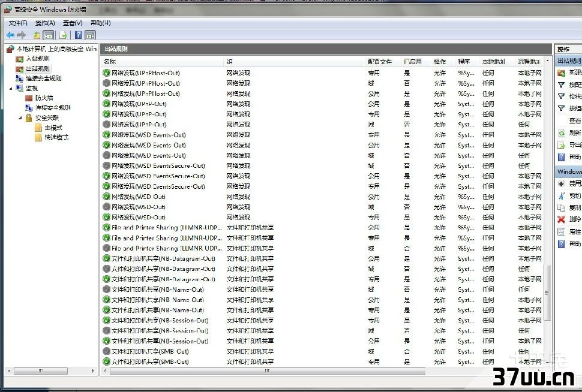
Task: Open the 帮助(H) menu
Action: click(x=100, y=23)
